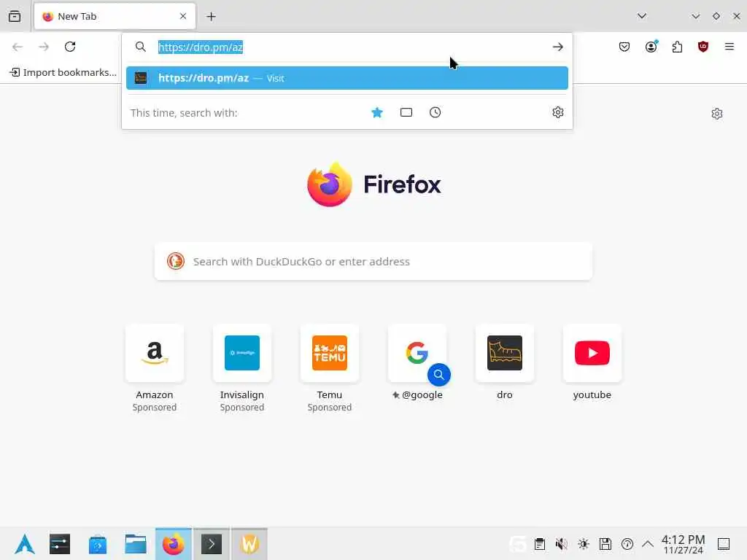Open the uBlock Origin shield icon
The width and height of the screenshot is (747, 560).
pyautogui.click(x=703, y=46)
